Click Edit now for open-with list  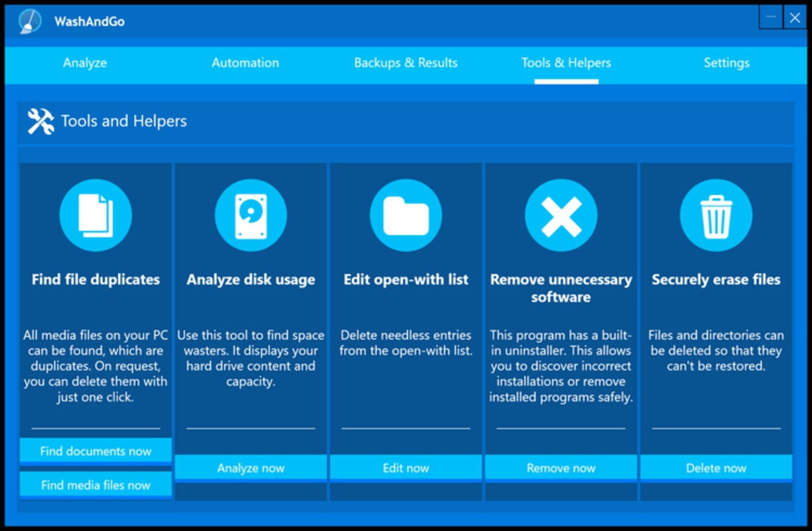tap(406, 468)
